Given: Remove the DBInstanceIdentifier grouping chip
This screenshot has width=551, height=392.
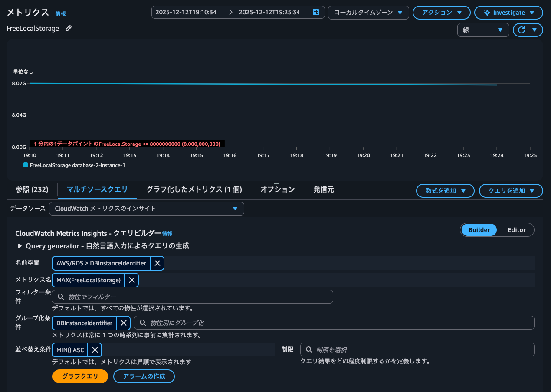Looking at the screenshot, I should click(x=123, y=323).
